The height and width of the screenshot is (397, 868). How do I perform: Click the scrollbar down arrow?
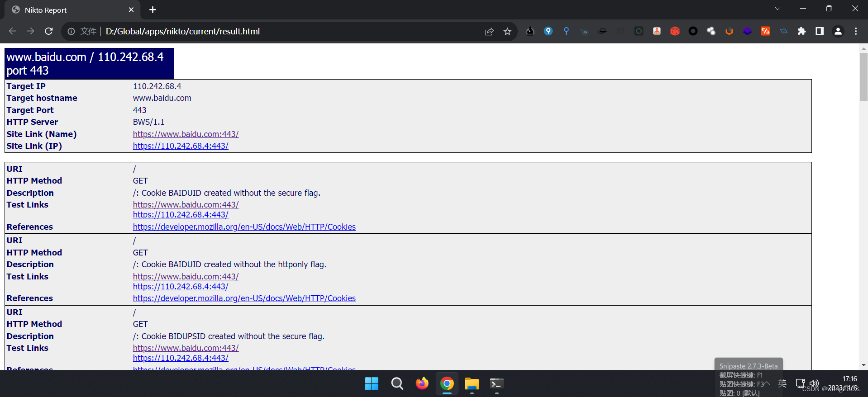863,365
